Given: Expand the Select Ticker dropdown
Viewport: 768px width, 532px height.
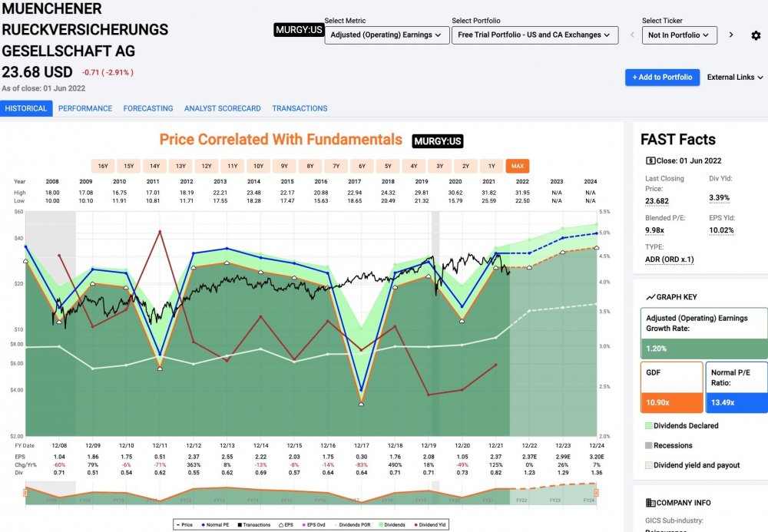Looking at the screenshot, I should 679,35.
